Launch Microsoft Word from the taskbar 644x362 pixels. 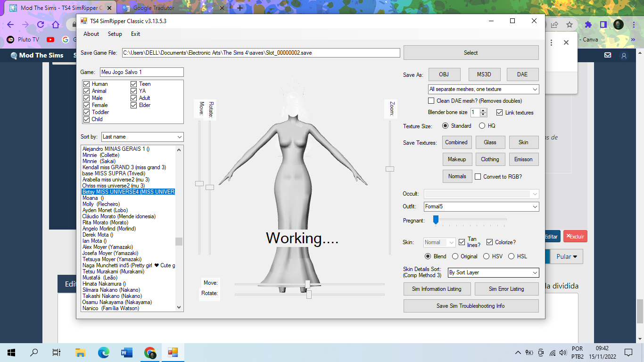pos(127,352)
